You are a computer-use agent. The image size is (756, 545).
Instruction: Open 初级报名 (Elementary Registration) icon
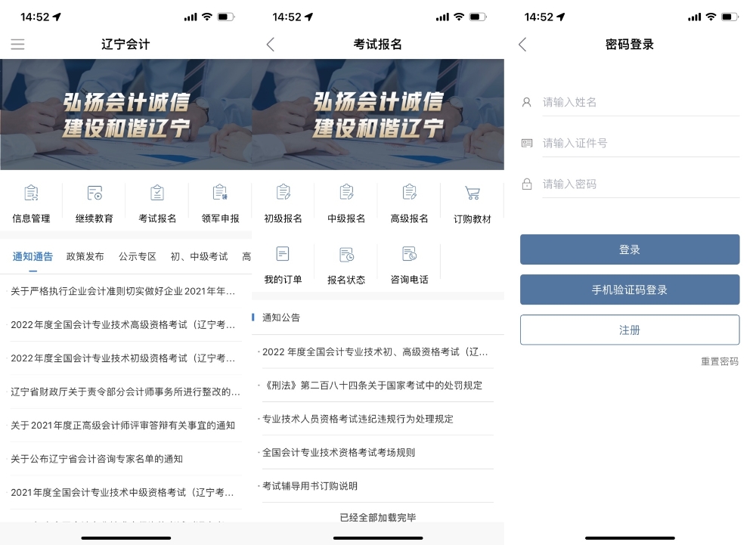tap(283, 201)
